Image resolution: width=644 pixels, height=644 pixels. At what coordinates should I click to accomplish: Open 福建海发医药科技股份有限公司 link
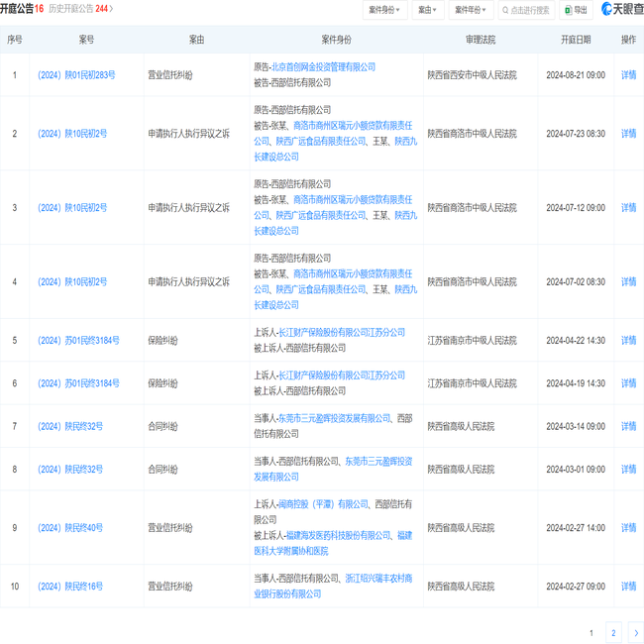coord(338,536)
